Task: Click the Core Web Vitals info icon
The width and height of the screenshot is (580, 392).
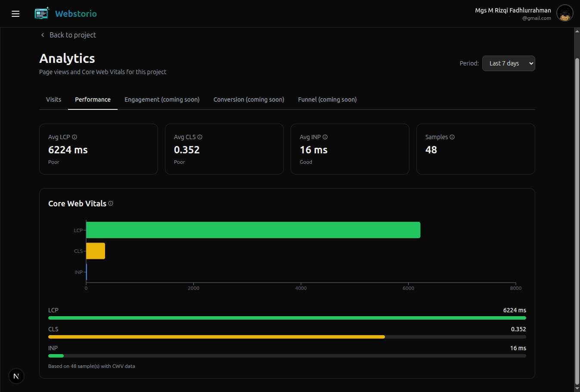Action: tap(111, 203)
